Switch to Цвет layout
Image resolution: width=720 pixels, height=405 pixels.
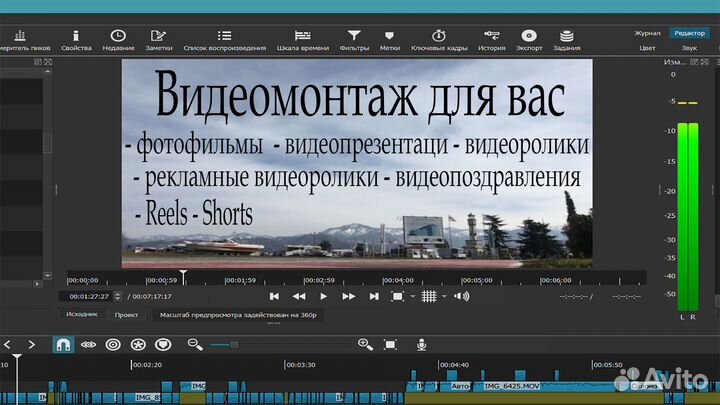tap(647, 48)
